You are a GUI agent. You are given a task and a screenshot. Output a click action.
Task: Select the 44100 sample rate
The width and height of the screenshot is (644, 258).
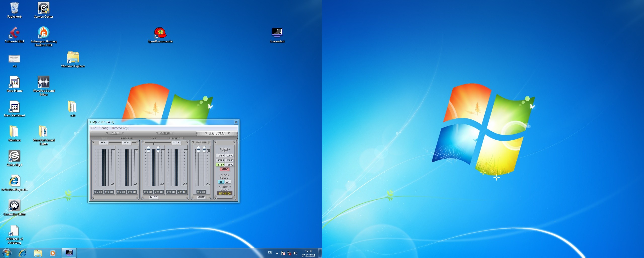220,165
